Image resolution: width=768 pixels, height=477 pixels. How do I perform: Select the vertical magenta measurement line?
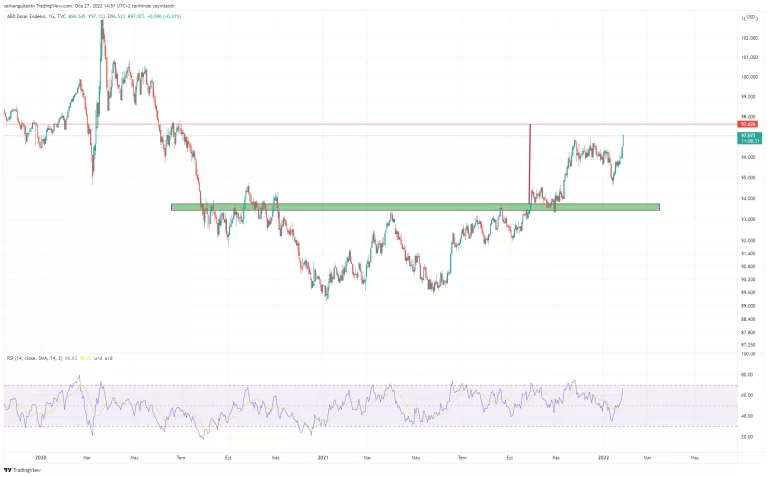pyautogui.click(x=529, y=165)
